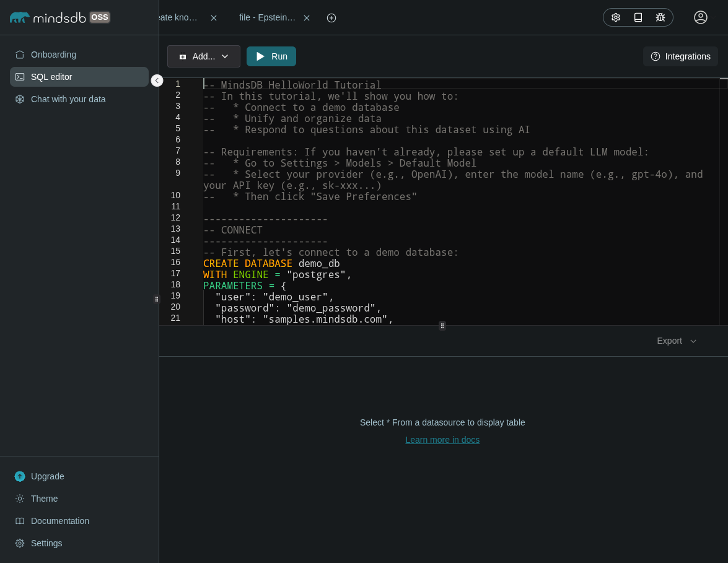Switch to the 'file - Epstein…' tab
The height and width of the screenshot is (563, 728).
click(x=267, y=17)
